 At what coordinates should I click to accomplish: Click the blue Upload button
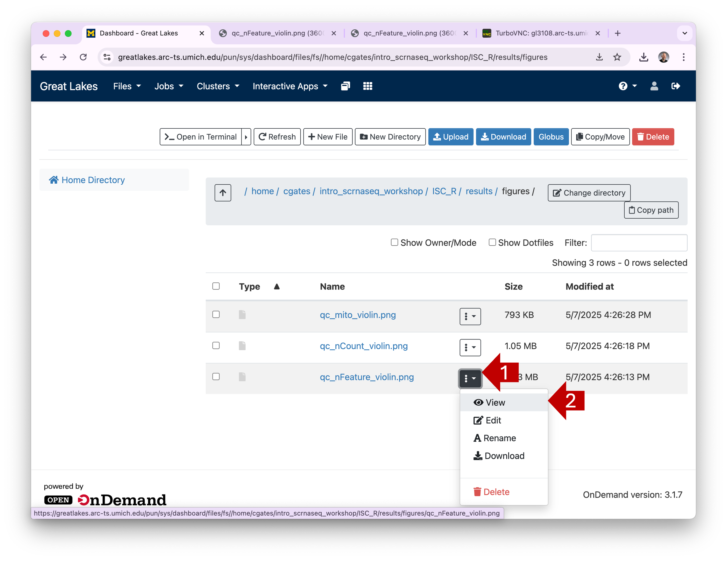pos(450,137)
